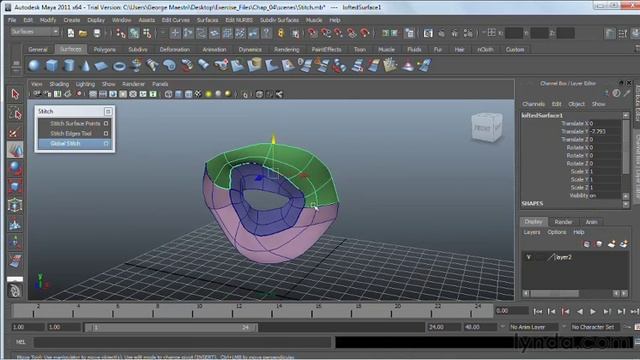Click the viewport wireframe cube icon

169,94
